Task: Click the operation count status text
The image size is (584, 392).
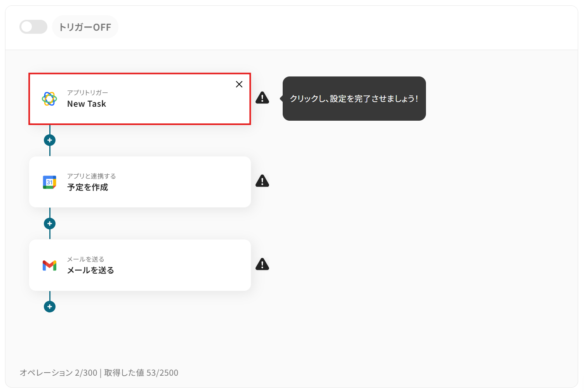Action: click(x=99, y=373)
